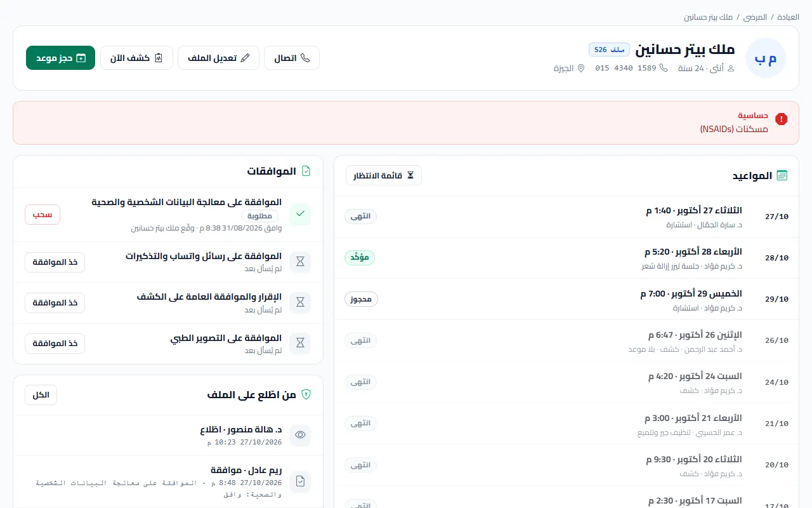Open the waiting list قائمة الانتظار
Viewport: 812px width, 508px height.
point(384,175)
